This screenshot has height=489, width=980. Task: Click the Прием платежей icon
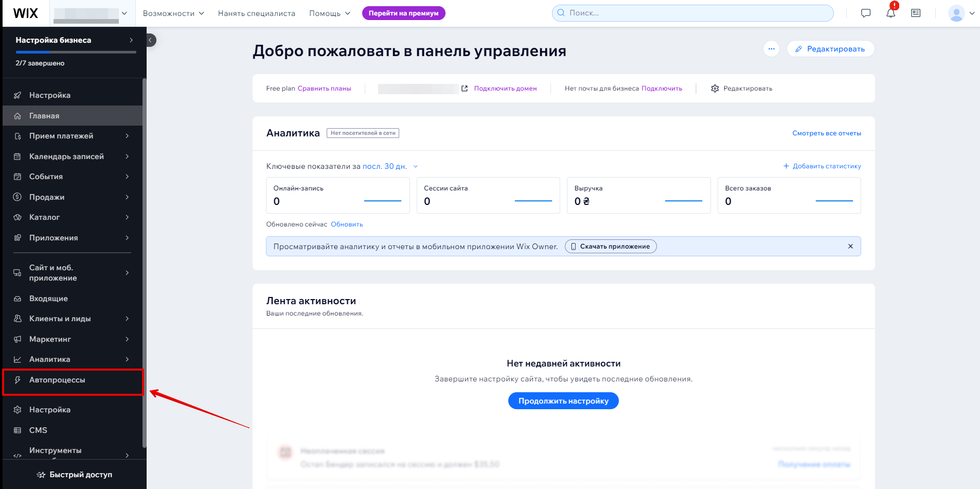pyautogui.click(x=17, y=136)
